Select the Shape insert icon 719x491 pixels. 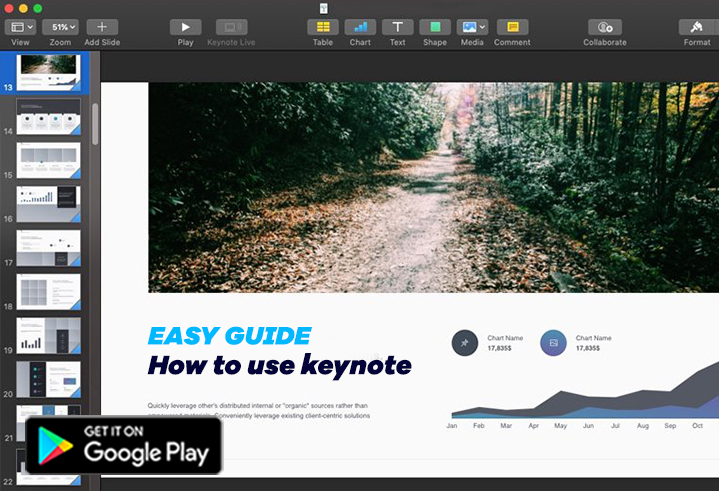[434, 27]
